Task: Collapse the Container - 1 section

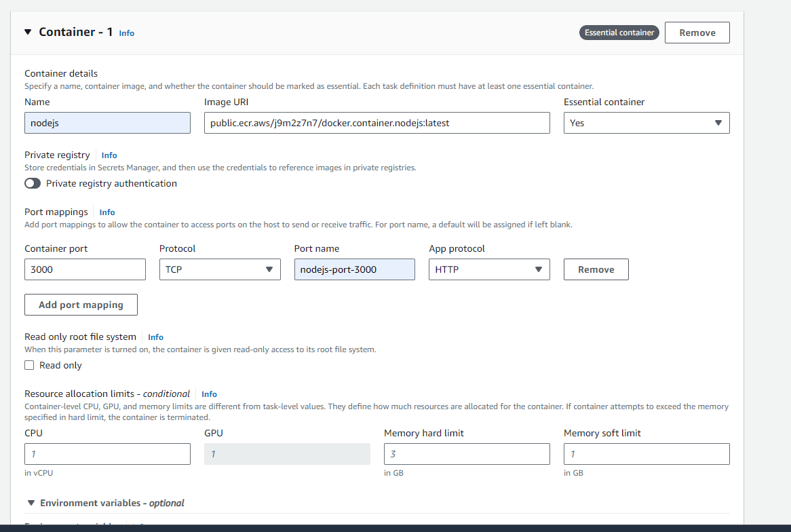Action: click(27, 31)
